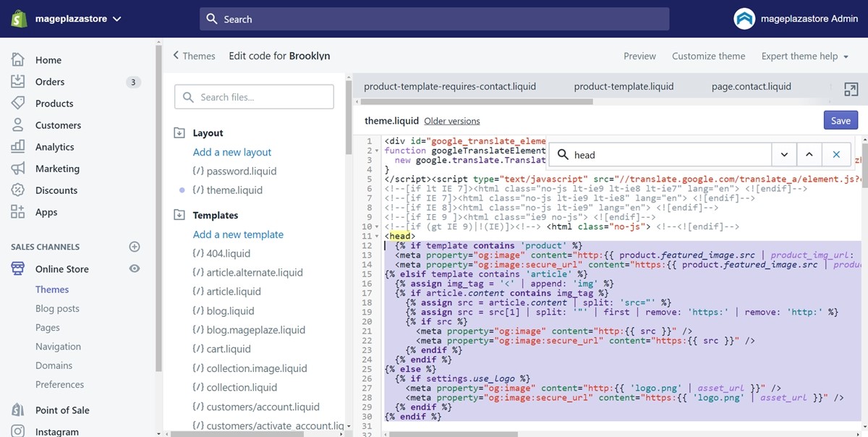868x437 pixels.
Task: Open Expert theme help dropdown
Action: (805, 56)
